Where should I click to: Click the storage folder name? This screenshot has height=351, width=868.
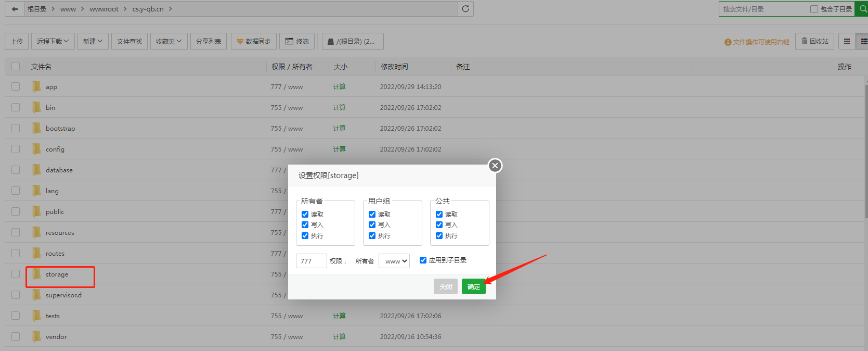57,274
